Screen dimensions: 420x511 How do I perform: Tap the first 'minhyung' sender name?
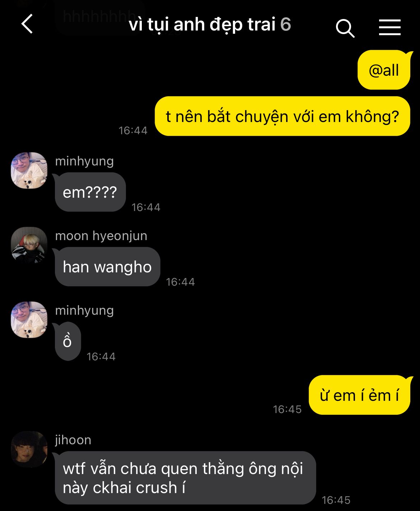coord(84,161)
